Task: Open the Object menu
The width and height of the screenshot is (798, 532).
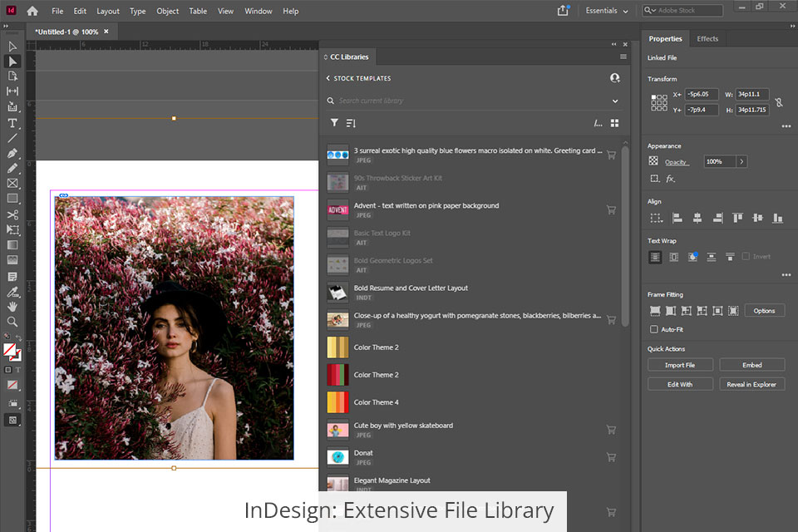Action: tap(167, 12)
